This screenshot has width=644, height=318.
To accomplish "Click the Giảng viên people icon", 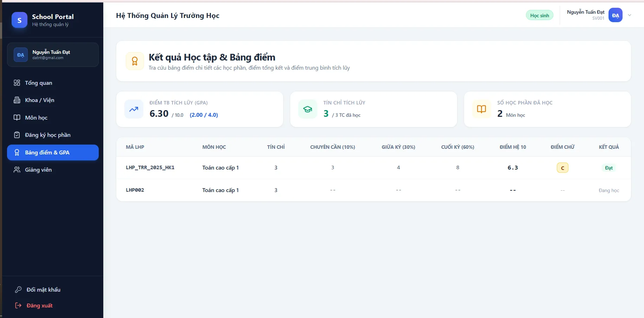I will tap(17, 170).
